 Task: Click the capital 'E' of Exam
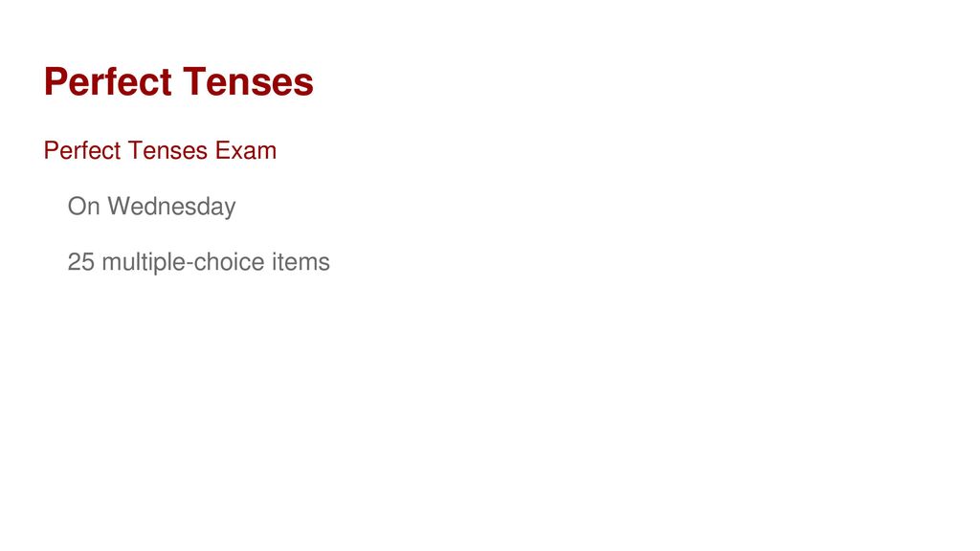pyautogui.click(x=222, y=150)
